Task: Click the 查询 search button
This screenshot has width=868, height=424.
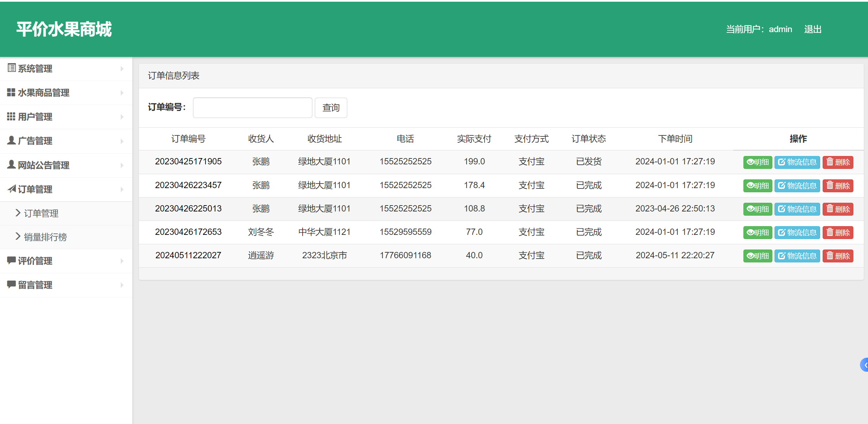Action: pos(331,108)
